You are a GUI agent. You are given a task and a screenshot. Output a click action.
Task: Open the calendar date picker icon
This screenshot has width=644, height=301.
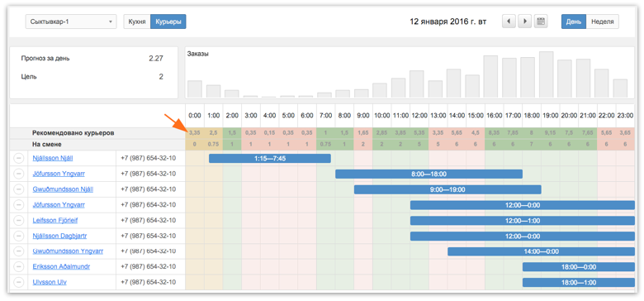click(541, 21)
